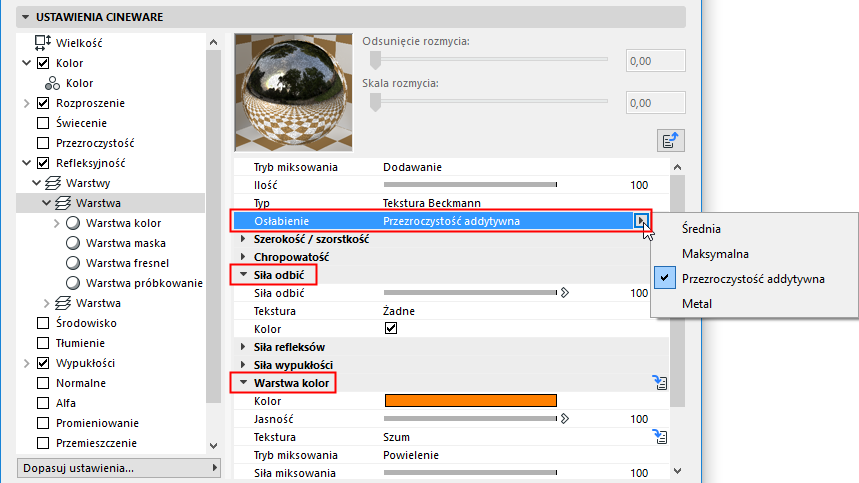Click the Warstwa maska sphere icon
The image size is (859, 483).
pyautogui.click(x=73, y=243)
